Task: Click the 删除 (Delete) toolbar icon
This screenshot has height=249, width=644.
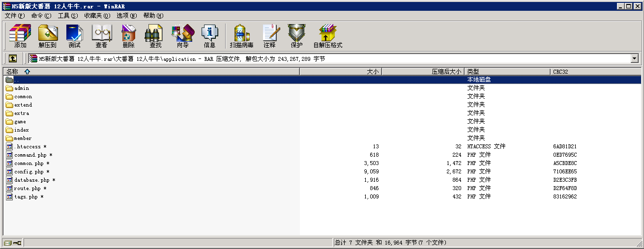Action: click(128, 36)
